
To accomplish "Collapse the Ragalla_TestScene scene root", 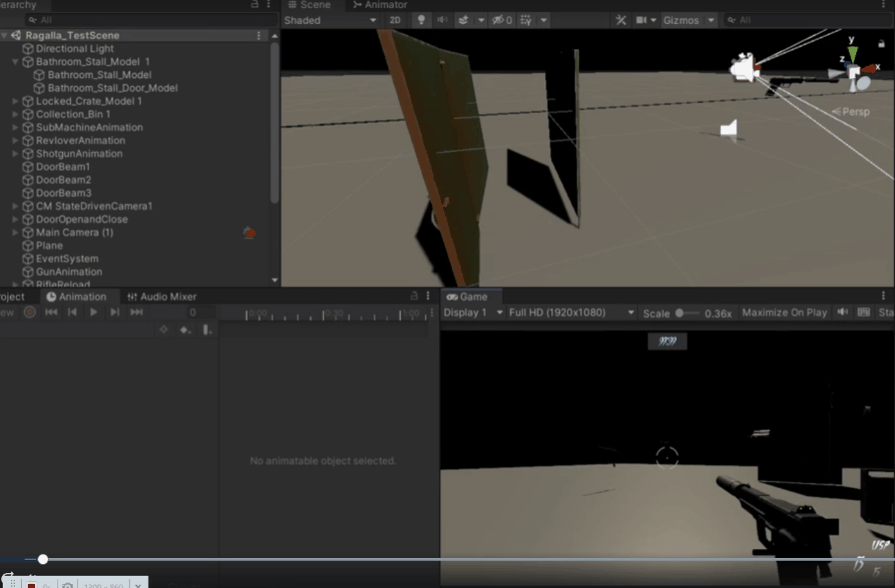I will click(4, 35).
